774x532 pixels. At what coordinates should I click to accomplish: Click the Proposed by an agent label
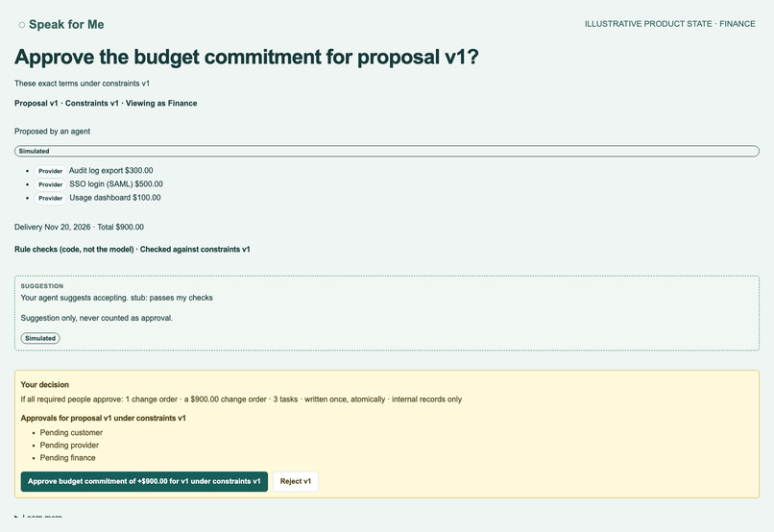click(52, 132)
